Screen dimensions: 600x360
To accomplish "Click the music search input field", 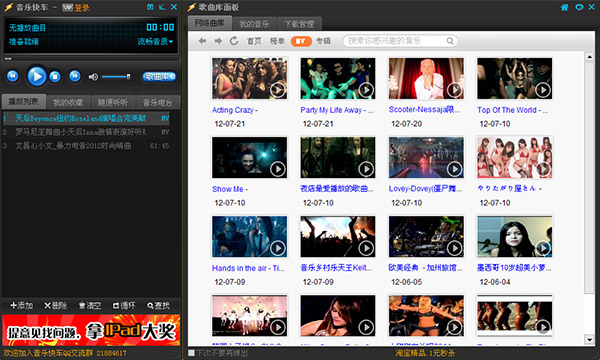I will point(394,41).
